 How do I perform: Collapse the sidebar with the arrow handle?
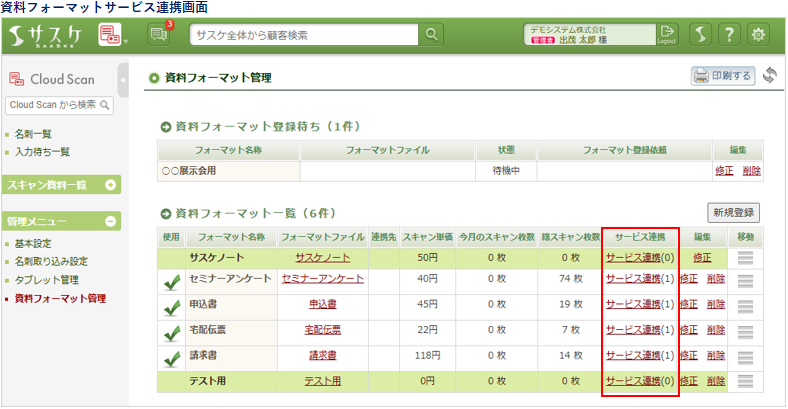tap(123, 80)
